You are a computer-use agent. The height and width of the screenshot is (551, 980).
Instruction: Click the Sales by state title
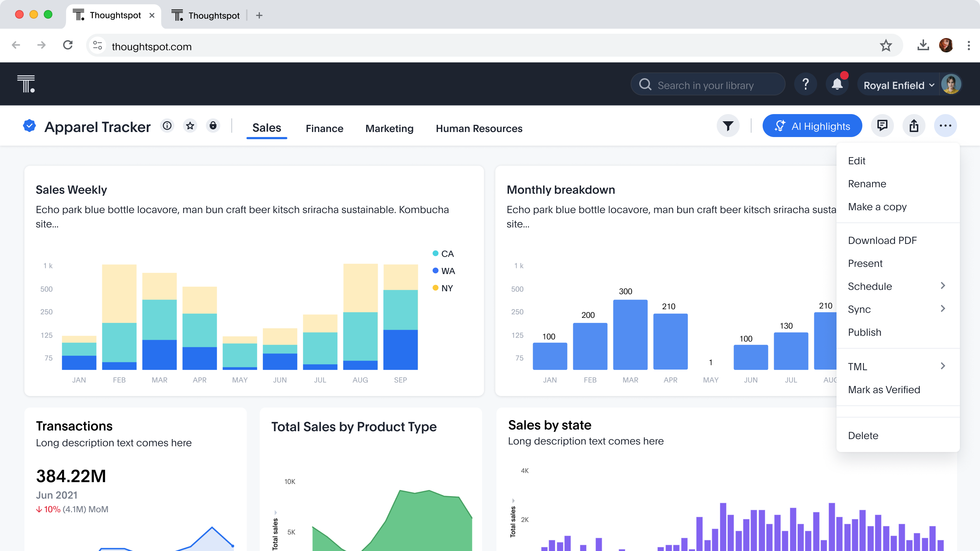tap(550, 425)
